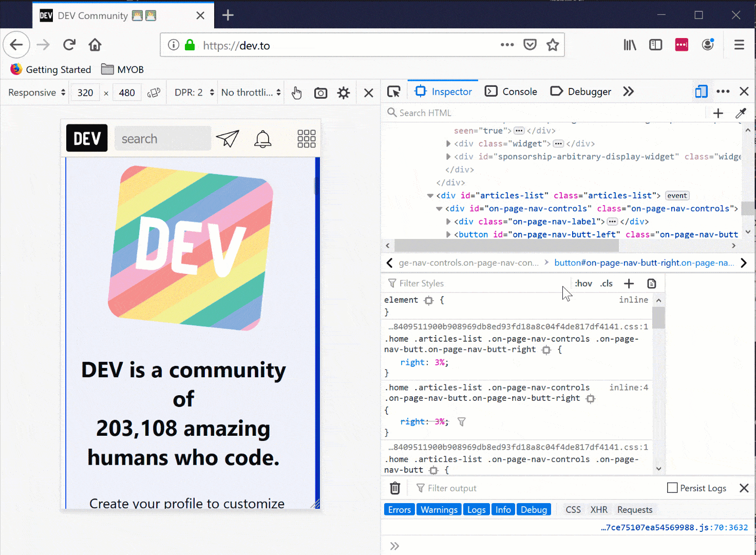Screen dimensions: 756x555
Task: Open the DEV notifications bell
Action: click(x=262, y=139)
